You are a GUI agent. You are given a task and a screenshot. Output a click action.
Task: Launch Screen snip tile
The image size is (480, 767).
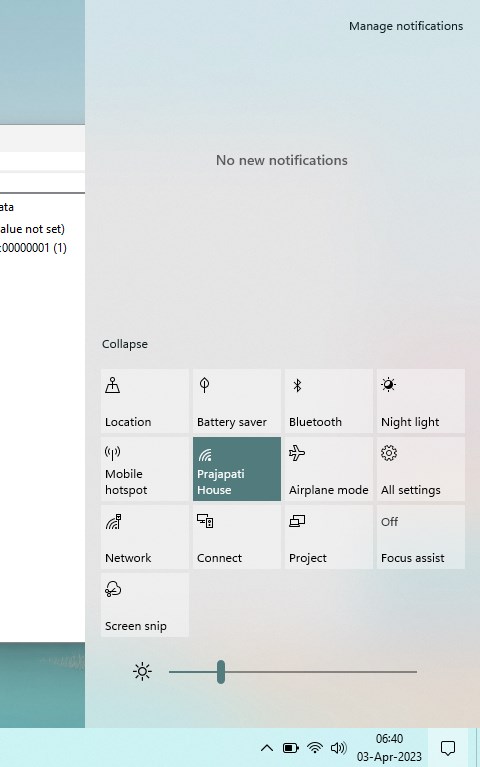point(145,605)
